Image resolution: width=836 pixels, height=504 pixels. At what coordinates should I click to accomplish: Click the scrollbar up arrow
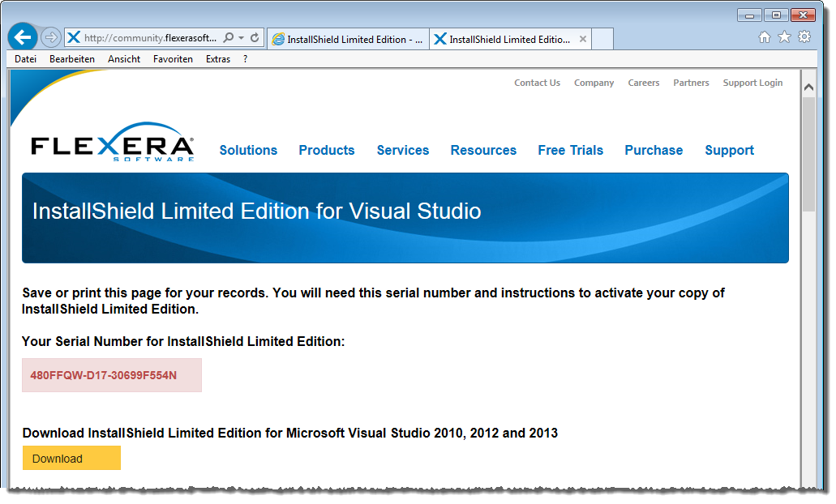808,87
